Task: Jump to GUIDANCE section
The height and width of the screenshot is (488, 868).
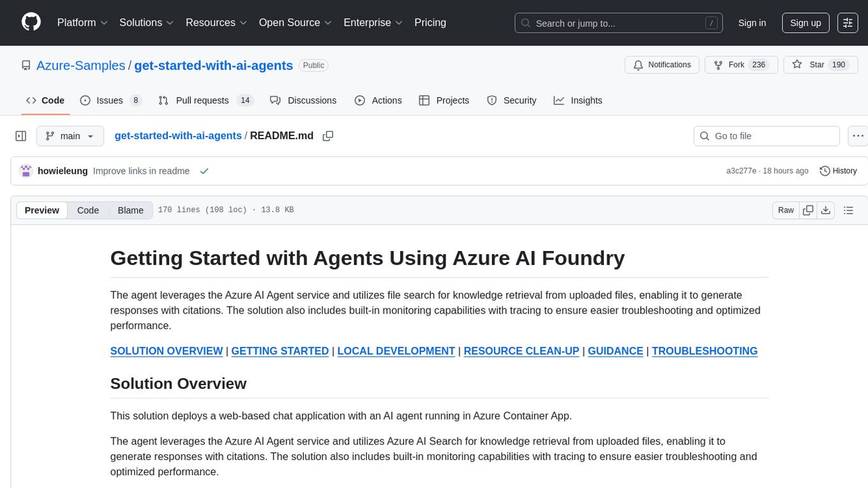Action: click(615, 351)
